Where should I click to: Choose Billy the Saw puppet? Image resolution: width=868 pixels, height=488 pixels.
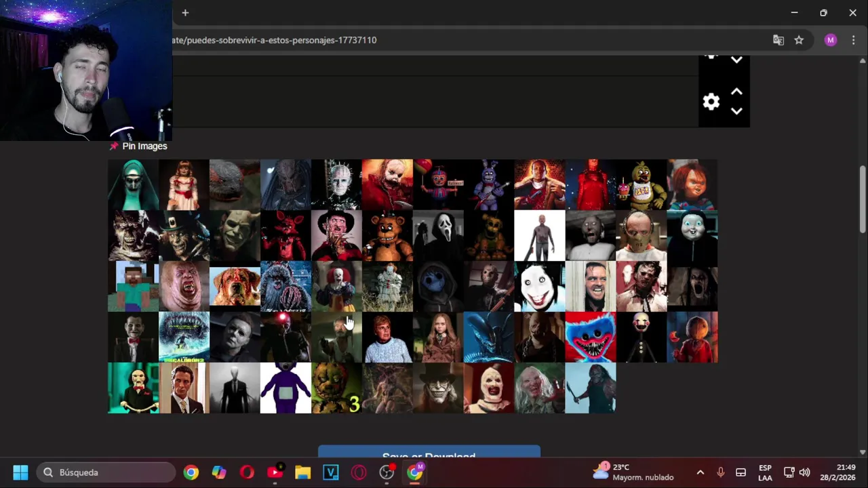tap(133, 388)
